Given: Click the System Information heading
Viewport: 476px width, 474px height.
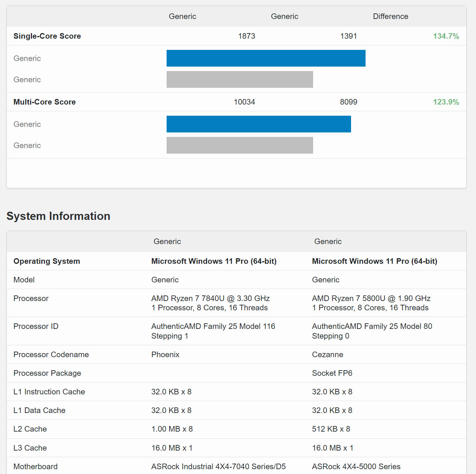Looking at the screenshot, I should coord(58,216).
